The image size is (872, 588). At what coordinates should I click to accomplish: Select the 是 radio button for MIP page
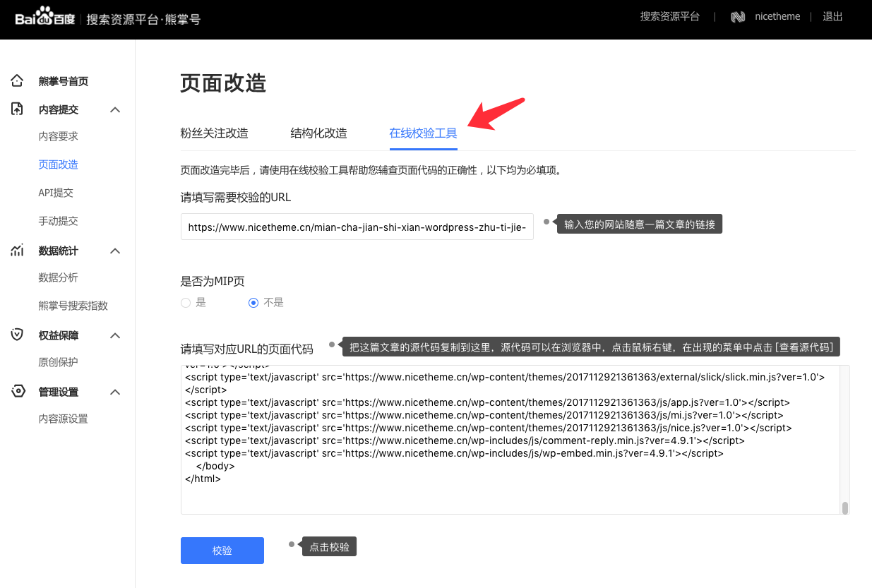pos(186,303)
